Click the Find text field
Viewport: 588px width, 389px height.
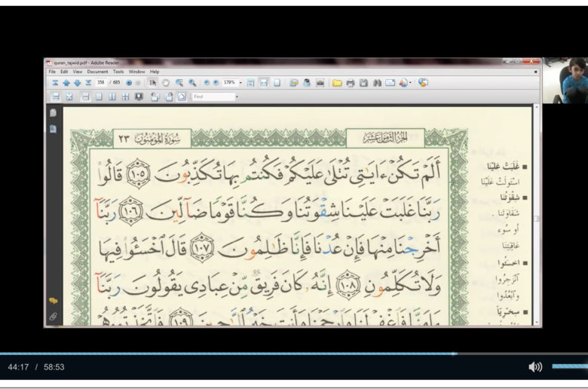(x=213, y=96)
